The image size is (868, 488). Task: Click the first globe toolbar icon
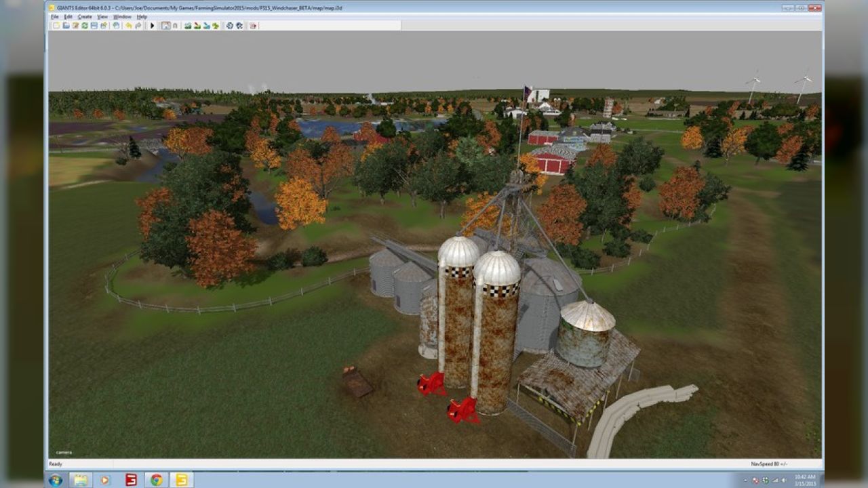(229, 25)
